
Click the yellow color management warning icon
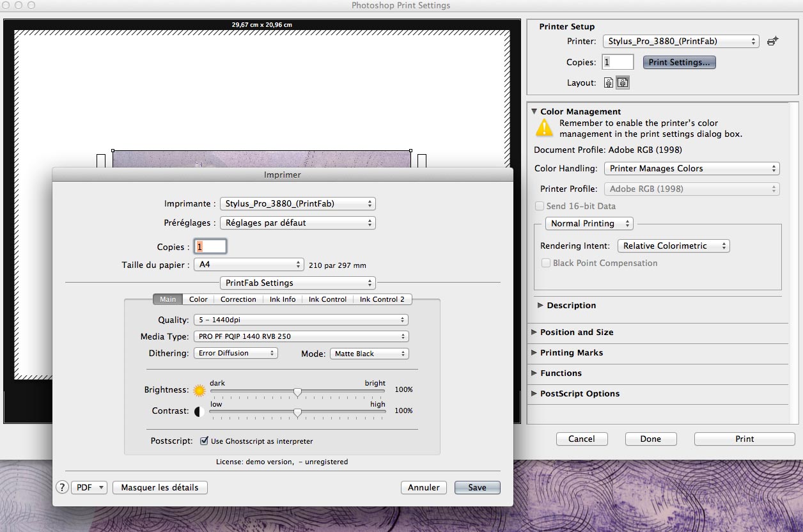click(544, 129)
